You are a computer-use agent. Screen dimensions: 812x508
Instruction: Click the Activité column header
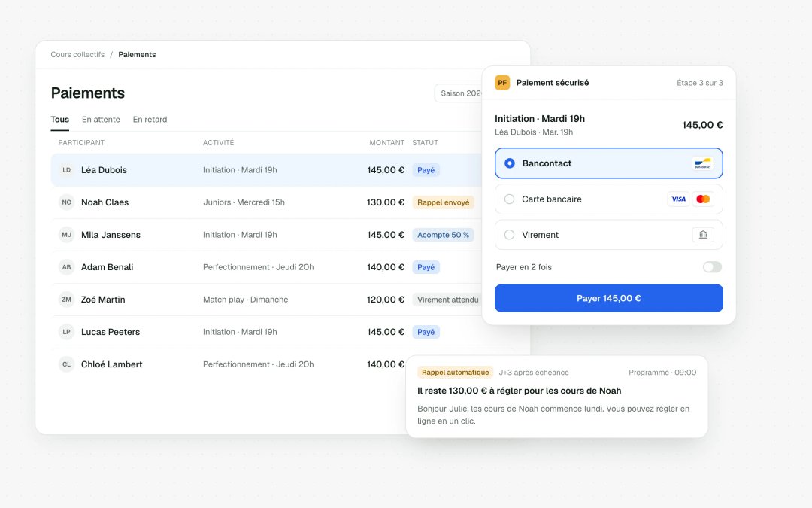219,142
